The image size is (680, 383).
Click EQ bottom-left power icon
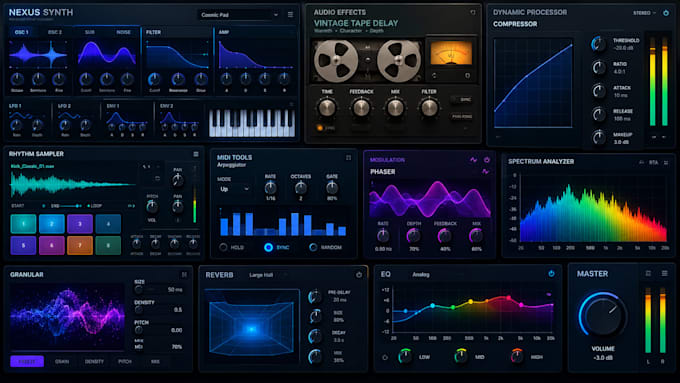[385, 357]
